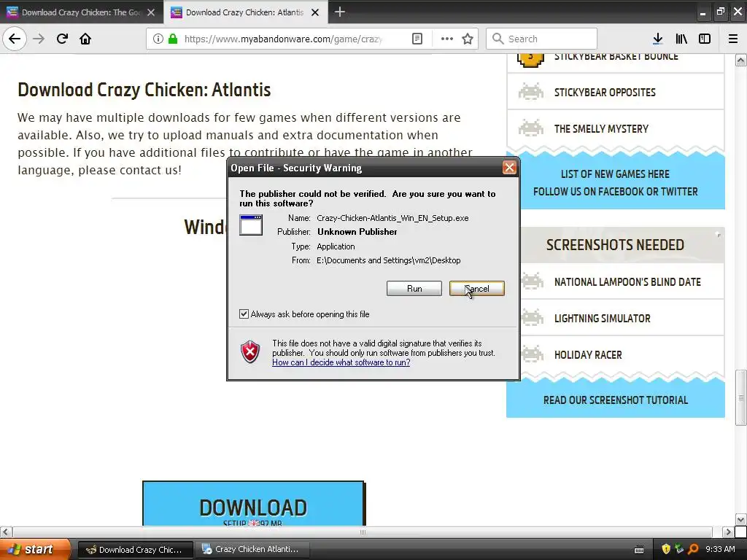Open Lightning Simulator game link
This screenshot has height=560, width=747.
point(602,319)
